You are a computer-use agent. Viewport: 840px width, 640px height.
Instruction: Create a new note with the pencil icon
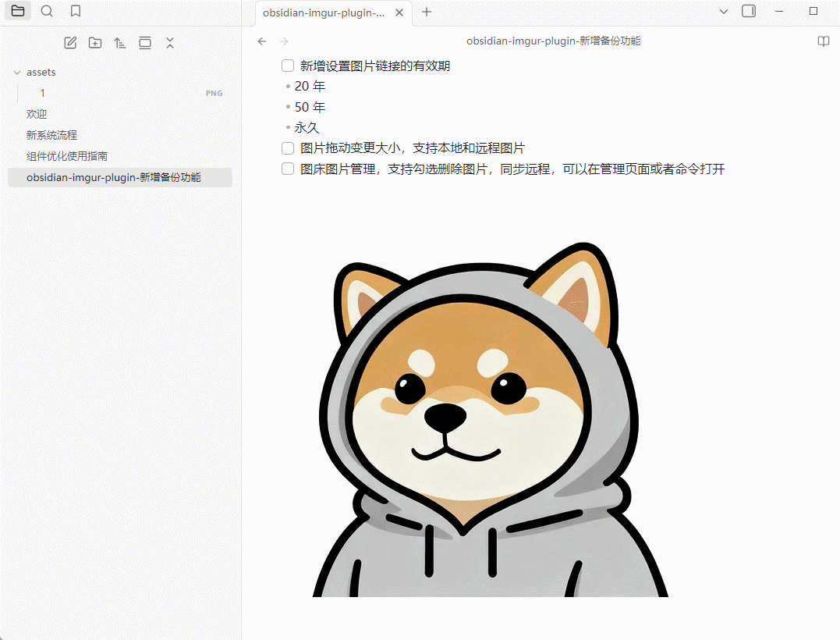tap(70, 43)
